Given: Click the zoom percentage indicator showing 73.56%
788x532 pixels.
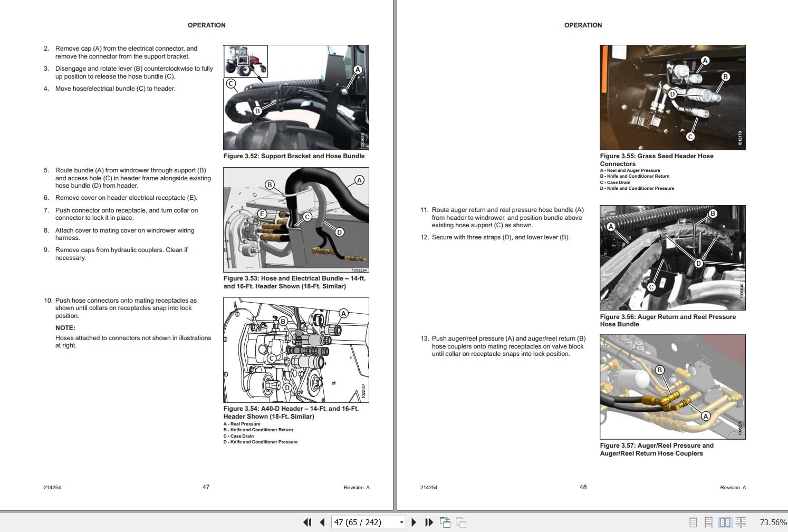Looking at the screenshot, I should (772, 522).
